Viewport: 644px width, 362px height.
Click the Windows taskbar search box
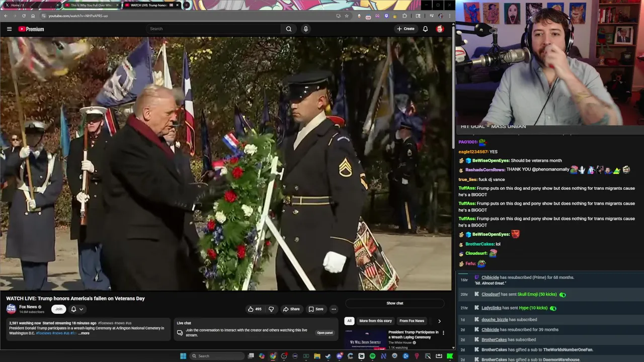pyautogui.click(x=216, y=356)
